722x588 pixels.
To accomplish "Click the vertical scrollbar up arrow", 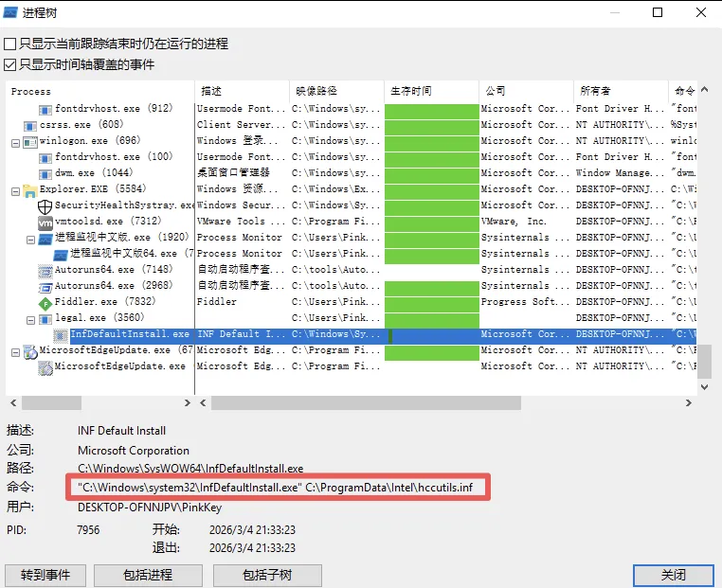I will (705, 90).
